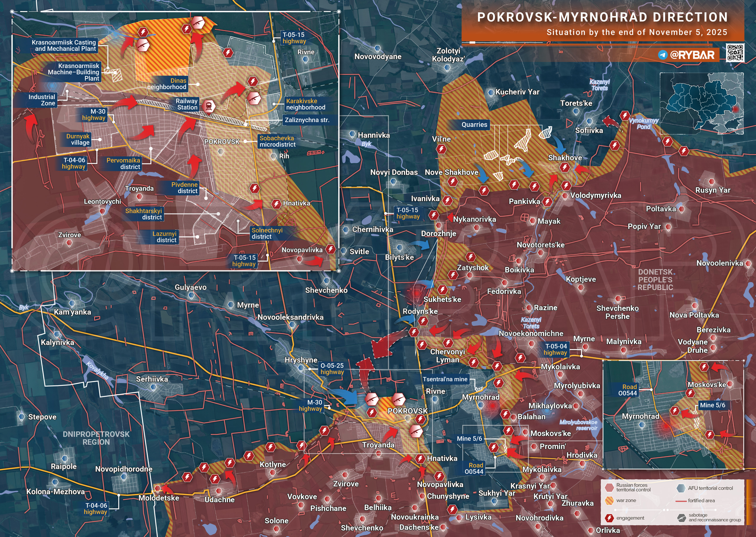The width and height of the screenshot is (756, 537).
Task: Click the Railway Station icon in the inset
Action: 209,106
